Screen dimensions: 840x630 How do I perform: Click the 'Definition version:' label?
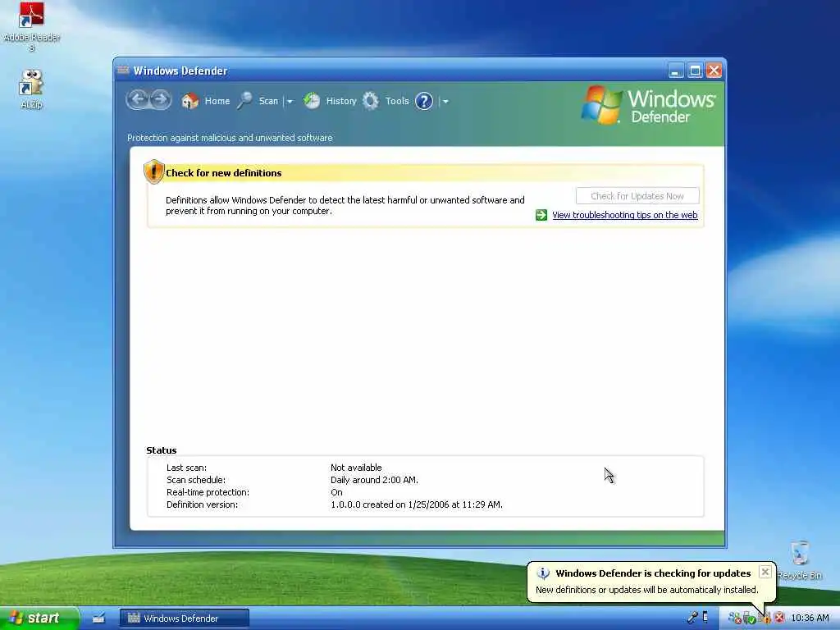click(202, 504)
